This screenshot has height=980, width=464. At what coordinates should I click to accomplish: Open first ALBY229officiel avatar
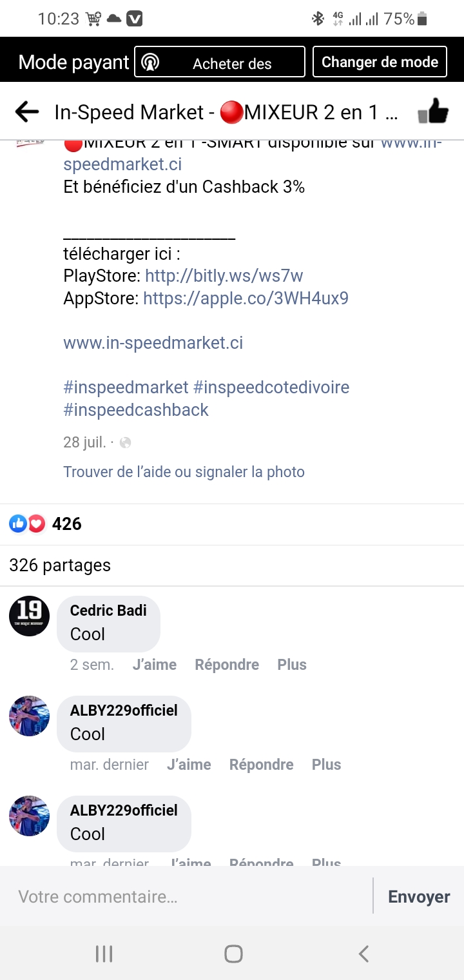click(x=29, y=716)
